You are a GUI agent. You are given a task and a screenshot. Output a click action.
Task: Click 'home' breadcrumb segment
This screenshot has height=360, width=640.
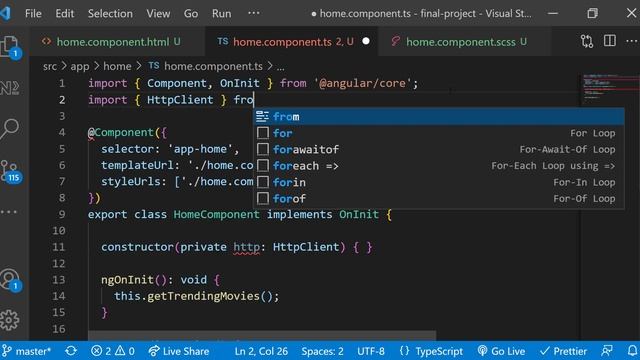[x=117, y=66]
